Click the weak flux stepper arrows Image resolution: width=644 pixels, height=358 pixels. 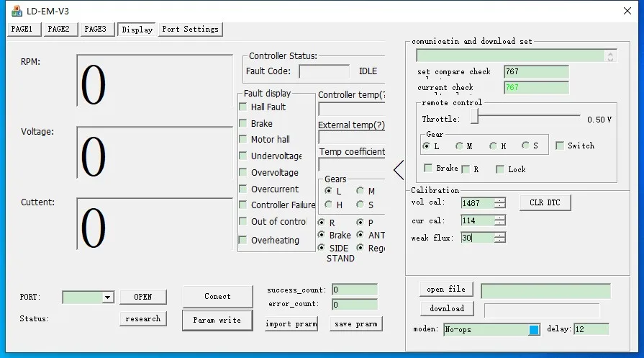tap(499, 238)
